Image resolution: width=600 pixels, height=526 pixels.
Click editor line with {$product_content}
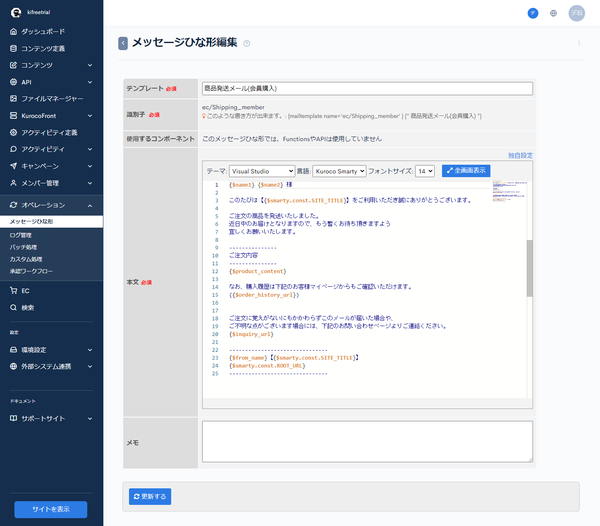[258, 271]
